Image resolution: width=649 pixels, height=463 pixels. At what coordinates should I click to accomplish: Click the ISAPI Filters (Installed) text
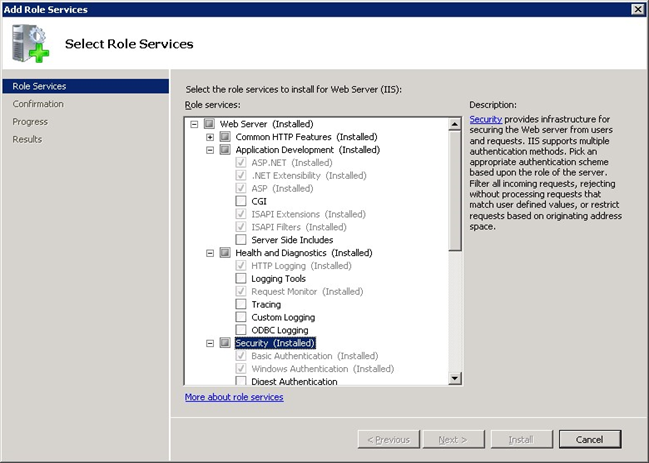point(299,227)
